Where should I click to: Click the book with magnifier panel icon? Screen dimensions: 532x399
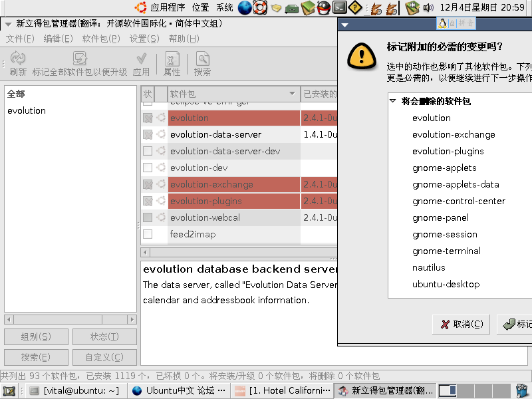412,7
